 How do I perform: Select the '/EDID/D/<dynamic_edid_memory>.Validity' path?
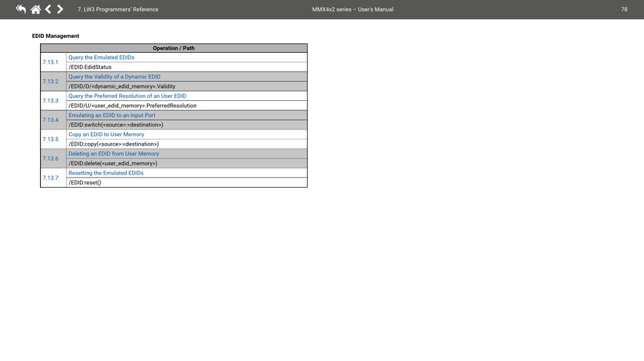pos(122,87)
